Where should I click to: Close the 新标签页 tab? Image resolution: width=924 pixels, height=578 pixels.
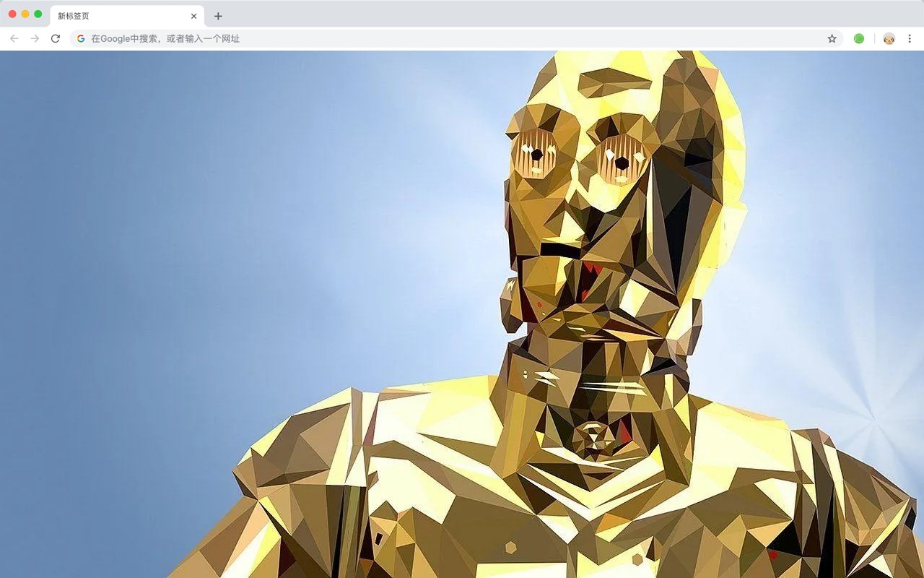pyautogui.click(x=193, y=16)
